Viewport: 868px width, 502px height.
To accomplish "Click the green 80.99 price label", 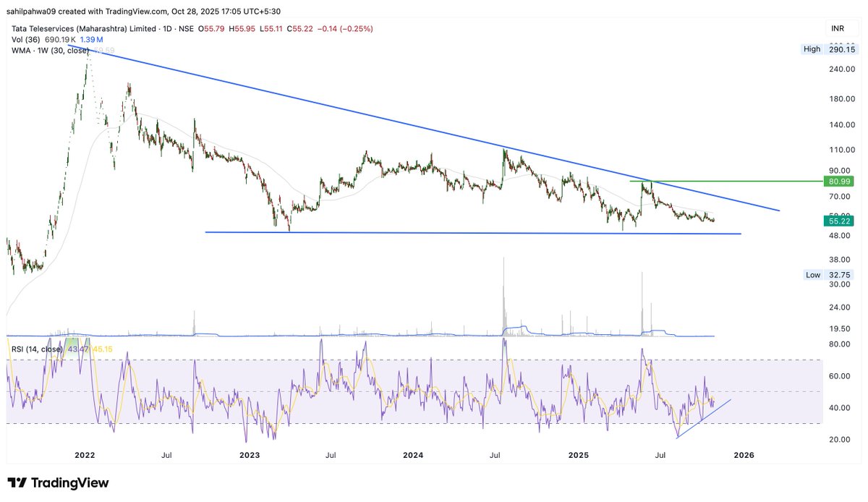I will pyautogui.click(x=838, y=181).
